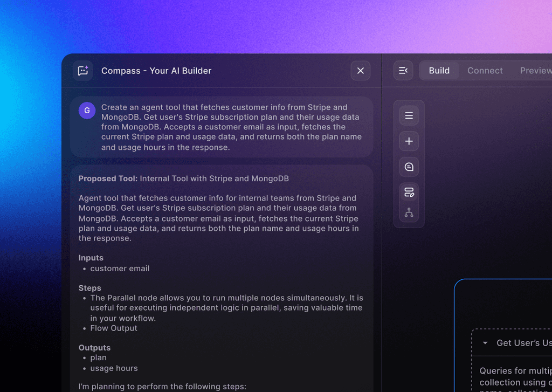Close the Compass chat panel
This screenshot has height=392, width=552.
point(360,70)
